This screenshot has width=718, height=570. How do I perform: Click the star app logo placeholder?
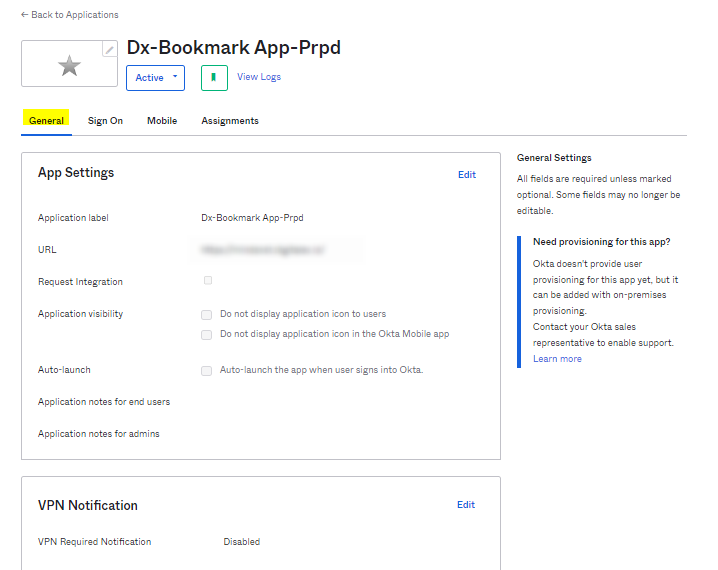pyautogui.click(x=69, y=66)
